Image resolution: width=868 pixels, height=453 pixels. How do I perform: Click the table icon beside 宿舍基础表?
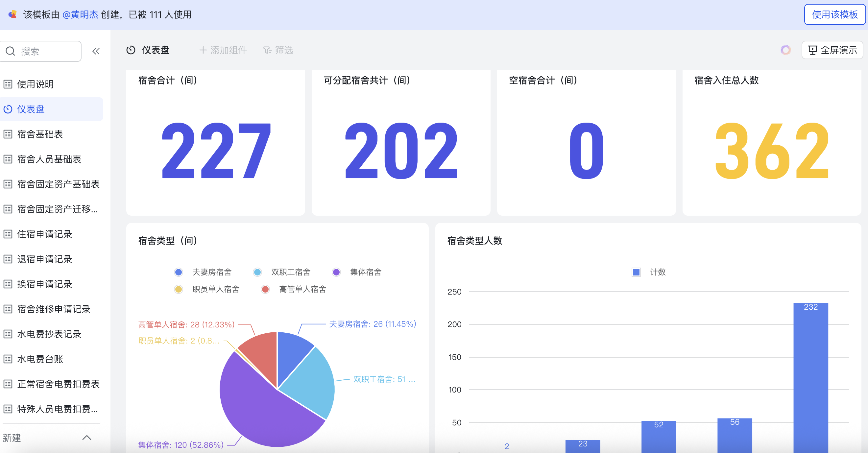[x=8, y=134]
